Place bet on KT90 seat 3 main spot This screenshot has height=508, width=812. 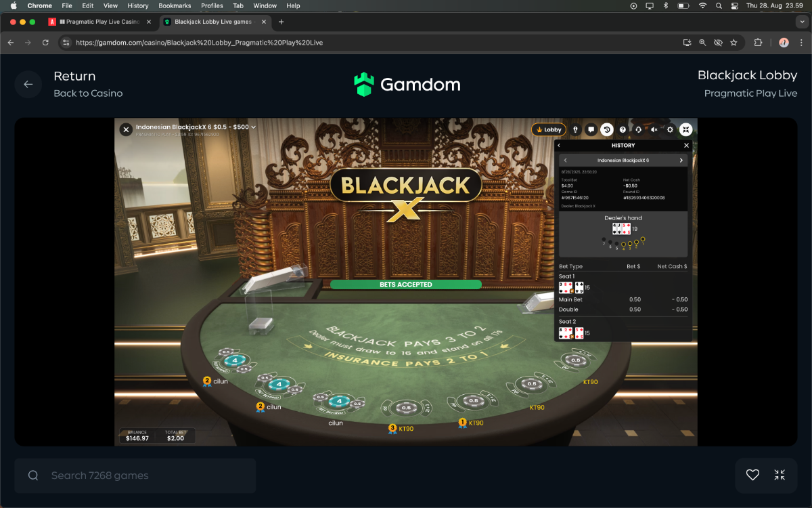[406, 408]
